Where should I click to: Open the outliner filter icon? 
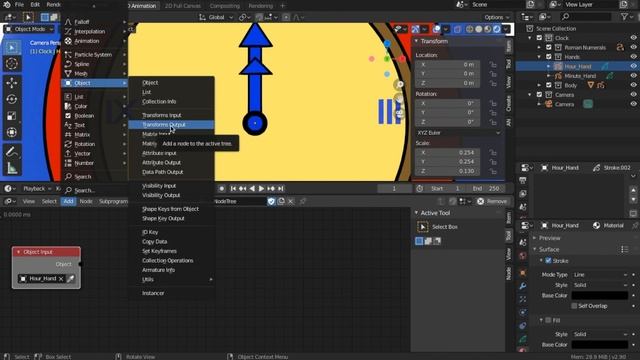click(x=624, y=17)
